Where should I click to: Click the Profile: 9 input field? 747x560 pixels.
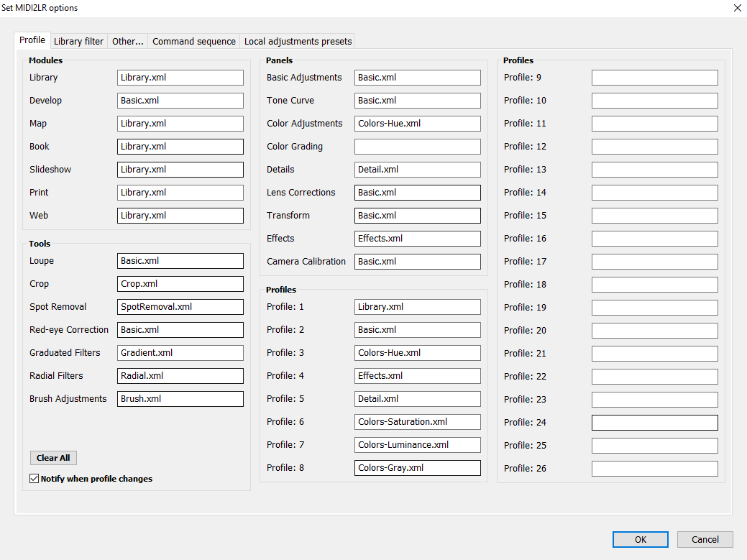click(654, 78)
